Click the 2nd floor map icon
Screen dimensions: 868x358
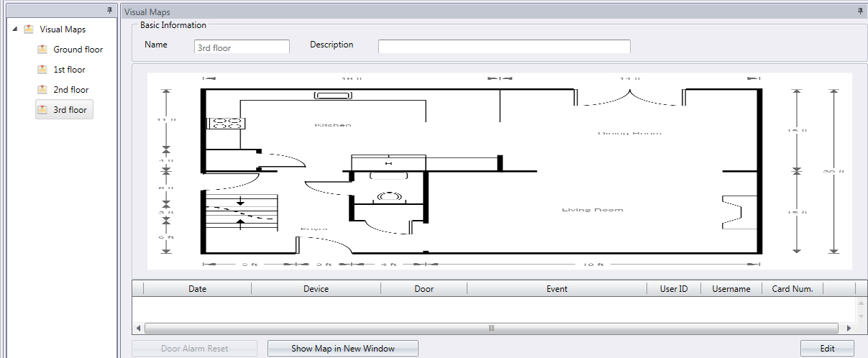click(x=42, y=90)
